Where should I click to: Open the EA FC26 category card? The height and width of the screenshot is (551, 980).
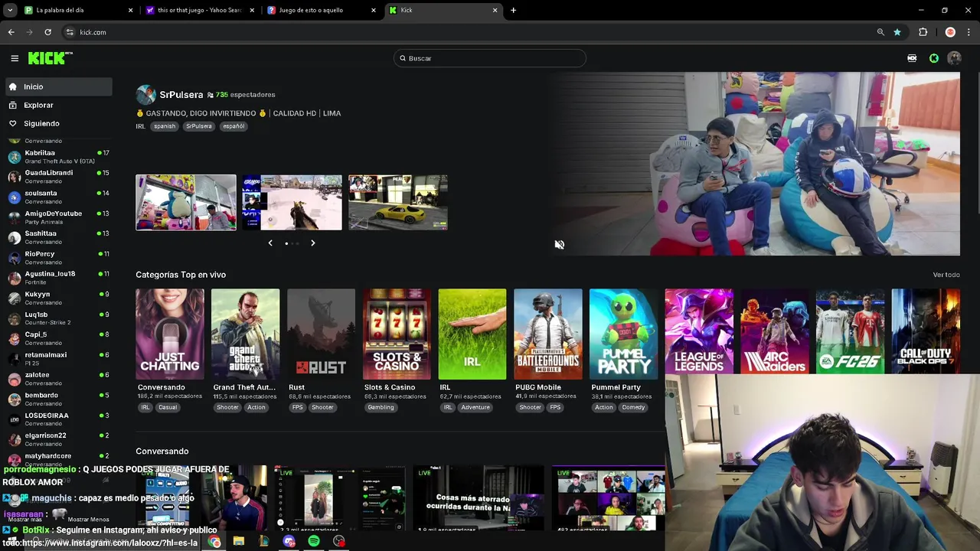coord(850,331)
